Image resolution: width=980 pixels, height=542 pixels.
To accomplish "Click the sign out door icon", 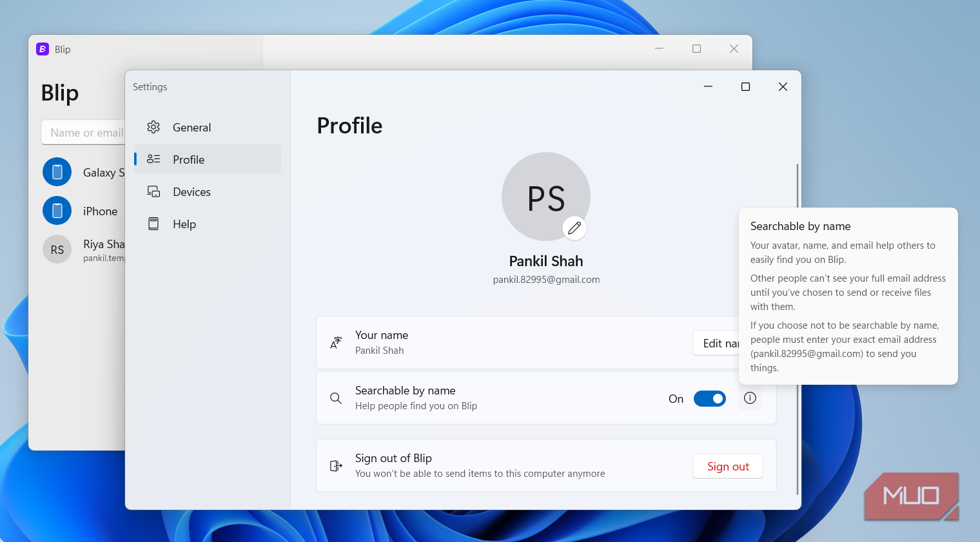I will coord(336,466).
